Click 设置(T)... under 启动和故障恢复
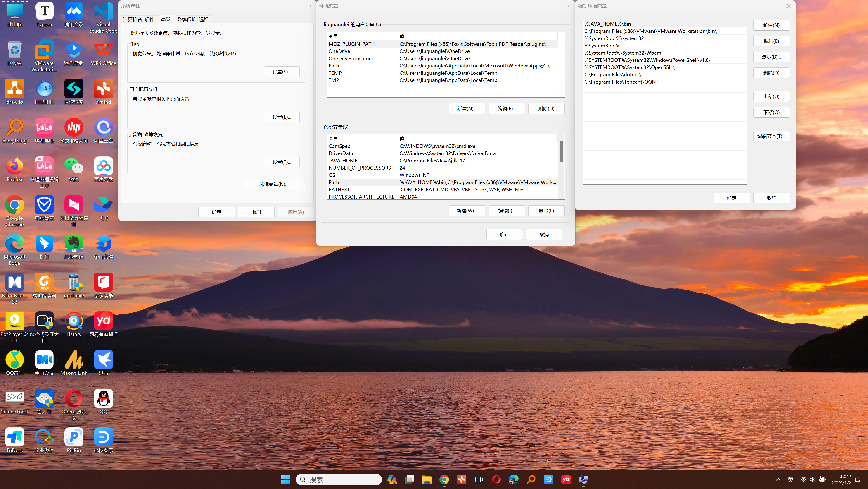 pos(282,162)
